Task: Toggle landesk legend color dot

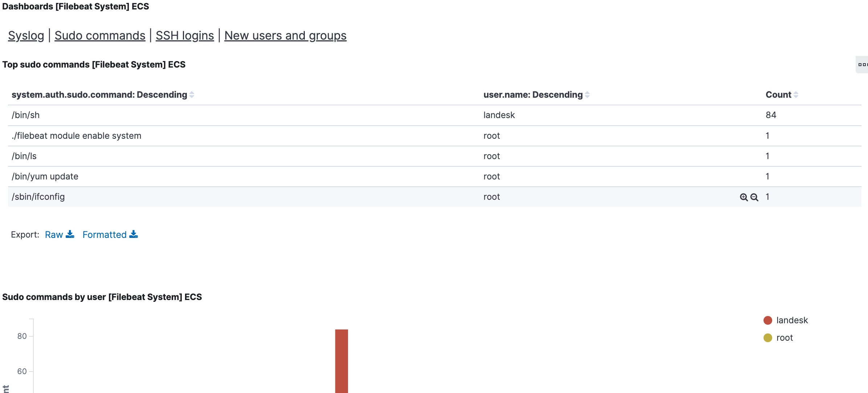Action: click(x=767, y=320)
